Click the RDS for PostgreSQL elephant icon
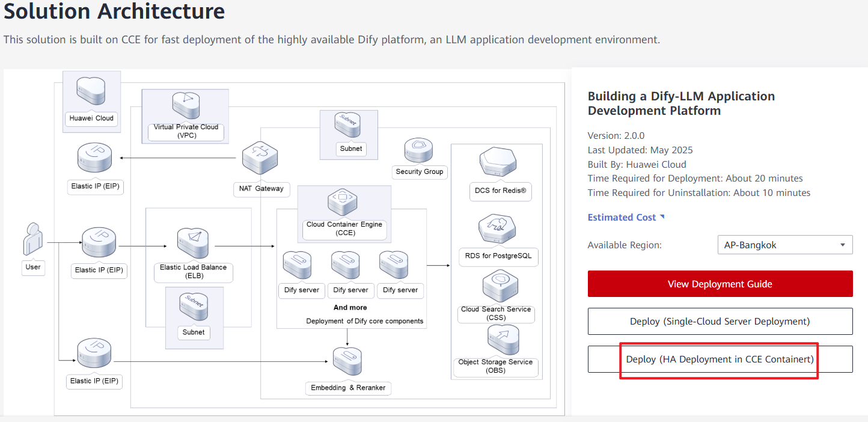868x422 pixels. pos(498,230)
